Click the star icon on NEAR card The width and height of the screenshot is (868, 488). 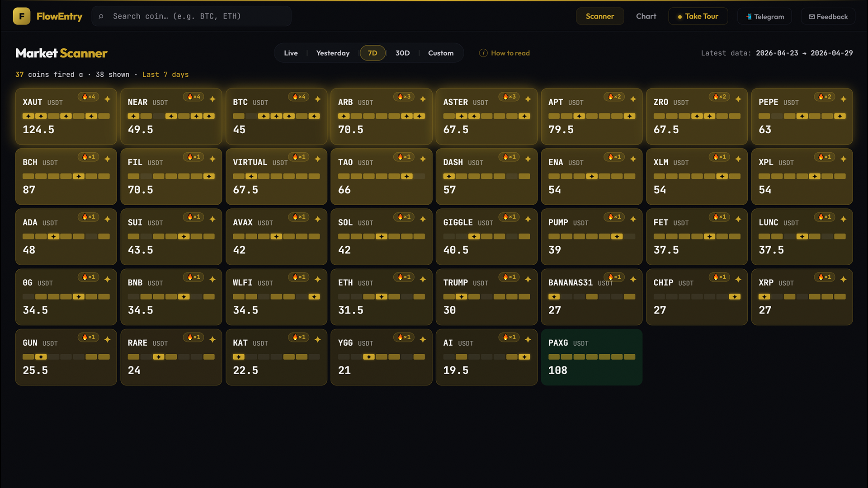point(212,99)
